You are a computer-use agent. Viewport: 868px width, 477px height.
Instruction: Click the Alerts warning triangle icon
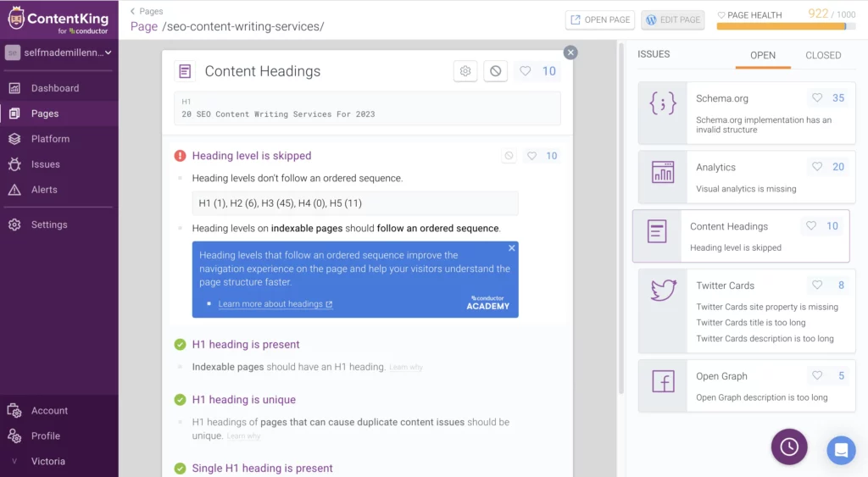tap(14, 190)
